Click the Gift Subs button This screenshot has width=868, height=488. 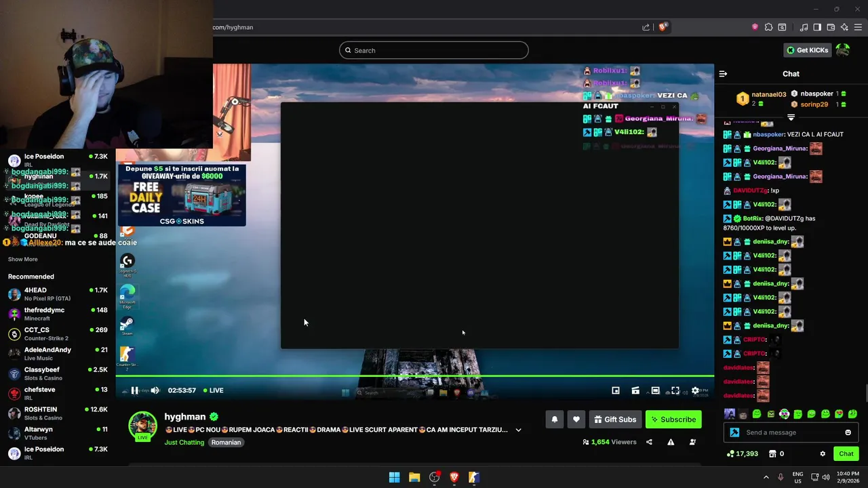click(x=615, y=420)
